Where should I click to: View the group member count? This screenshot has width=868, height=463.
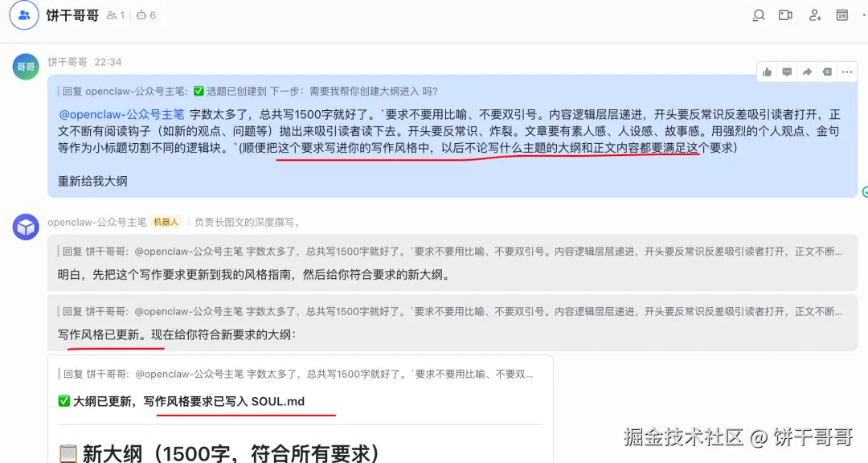(x=116, y=15)
